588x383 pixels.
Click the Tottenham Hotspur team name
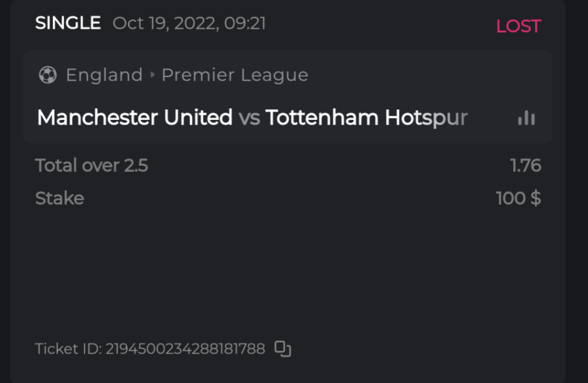(x=365, y=117)
